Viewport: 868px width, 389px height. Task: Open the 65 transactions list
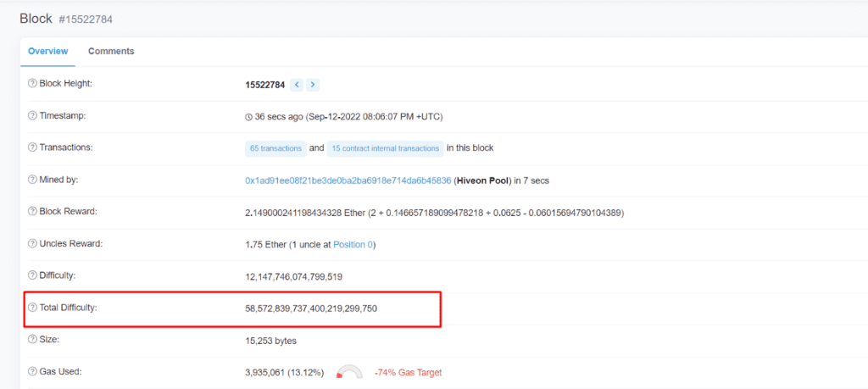[275, 148]
